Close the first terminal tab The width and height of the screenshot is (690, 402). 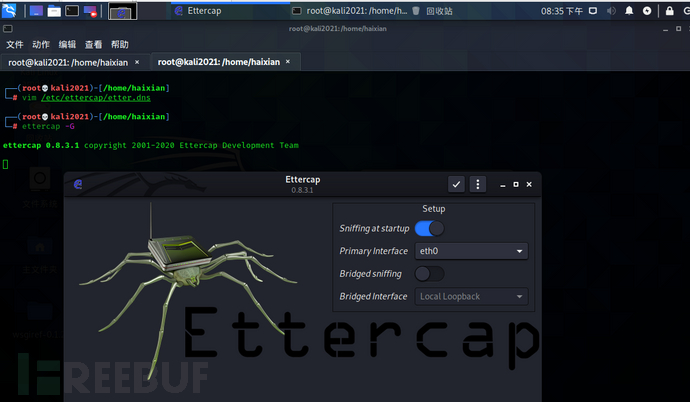(137, 62)
